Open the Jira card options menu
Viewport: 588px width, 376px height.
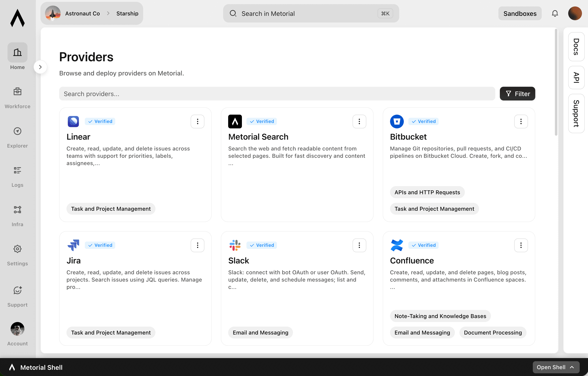click(197, 245)
